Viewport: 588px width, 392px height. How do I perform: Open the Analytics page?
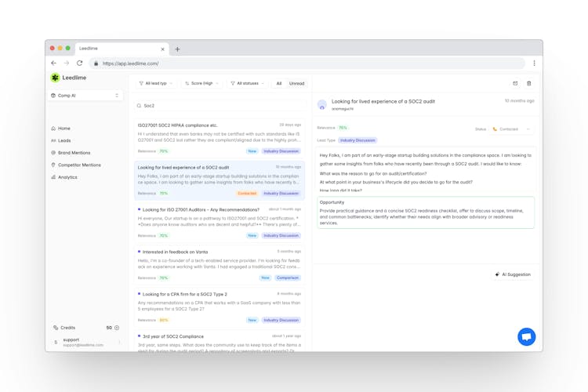[x=67, y=177]
